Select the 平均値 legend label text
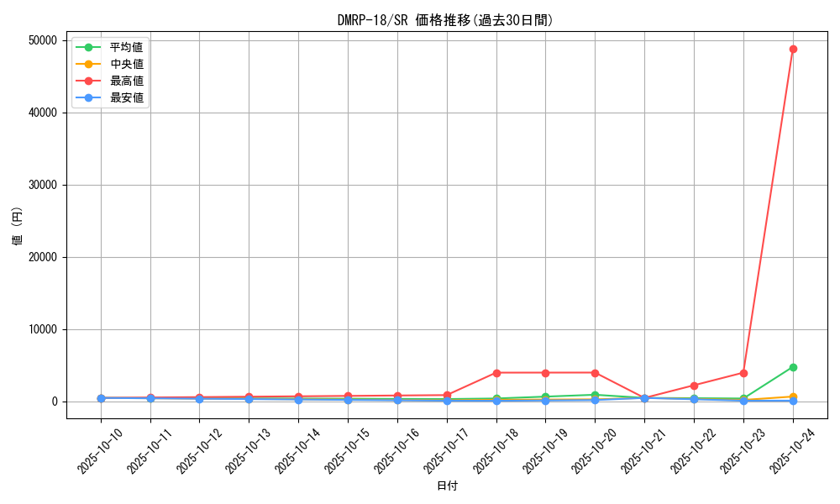 click(127, 47)
